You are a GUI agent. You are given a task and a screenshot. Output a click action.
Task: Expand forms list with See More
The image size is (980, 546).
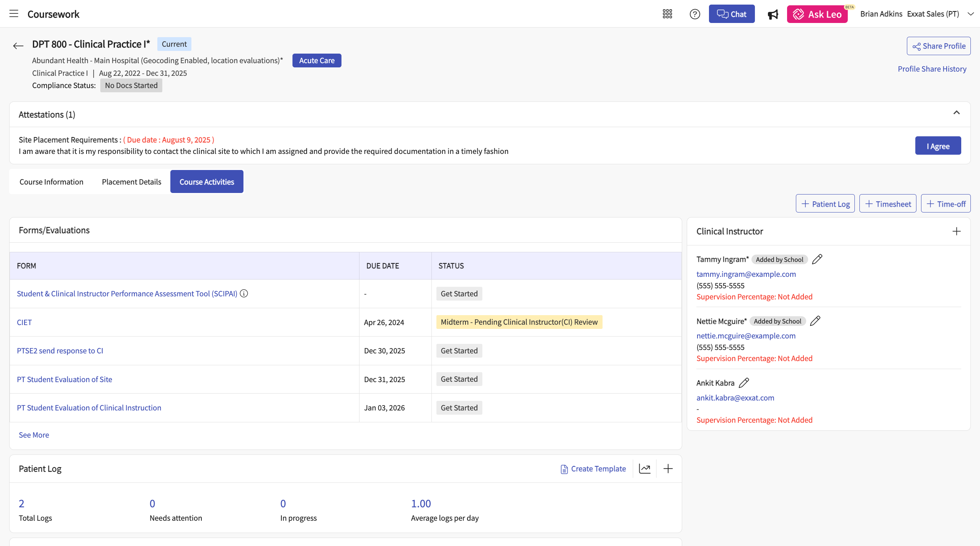tap(34, 435)
